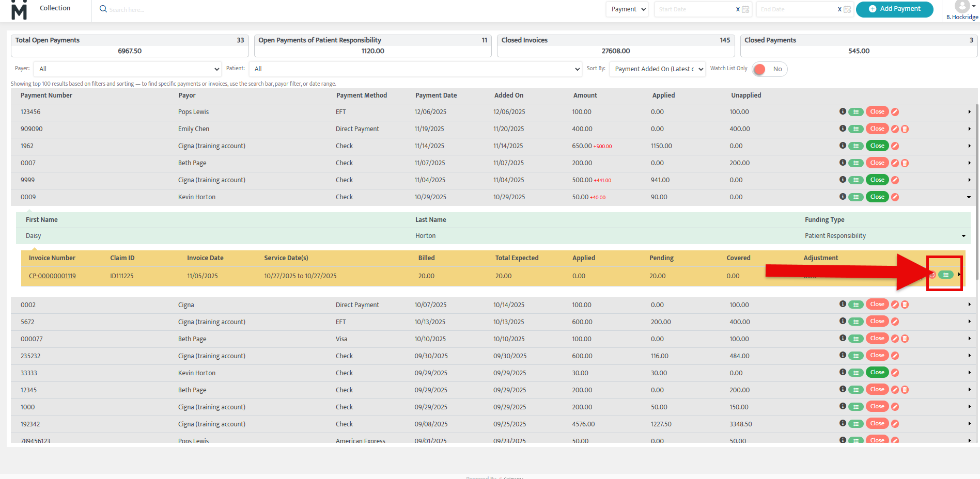Click info icon for payment 123456
980x479 pixels.
(x=843, y=111)
